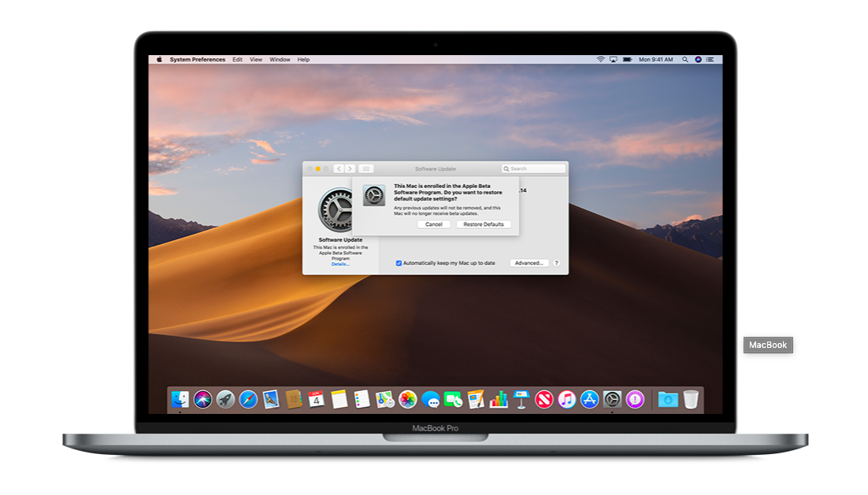Open the Apple menu
Screen dimensions: 868x495
[x=159, y=59]
